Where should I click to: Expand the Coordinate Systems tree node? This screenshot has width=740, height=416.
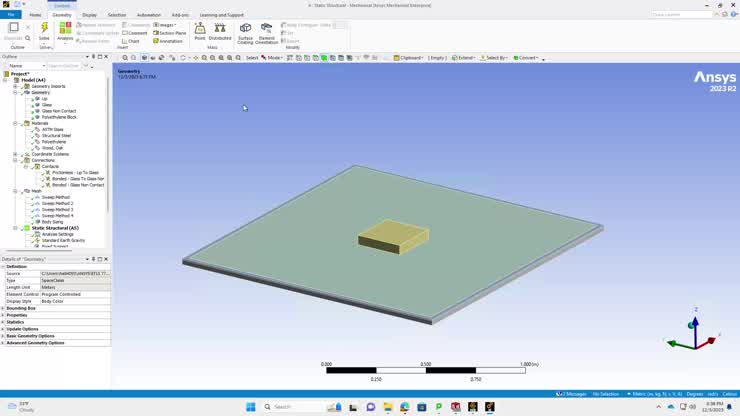tap(14, 154)
